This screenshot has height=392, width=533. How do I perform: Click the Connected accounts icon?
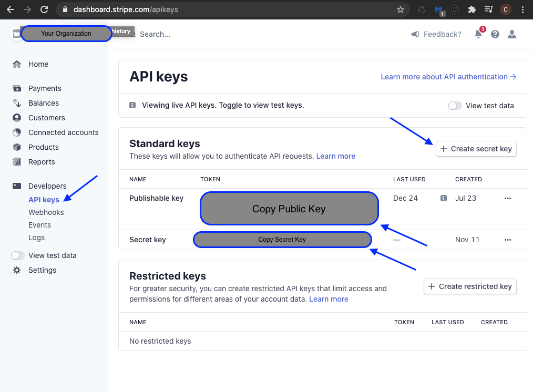tap(17, 132)
